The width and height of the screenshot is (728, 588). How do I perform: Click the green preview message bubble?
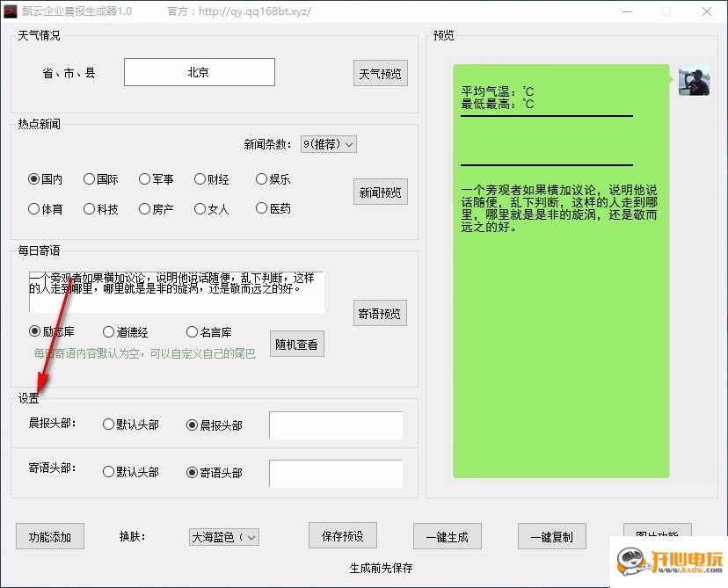561,271
